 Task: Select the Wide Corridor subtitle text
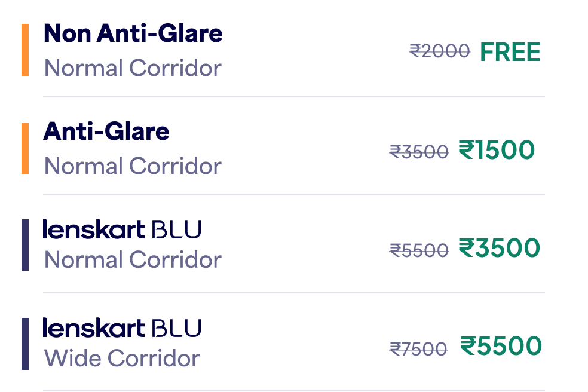(122, 359)
